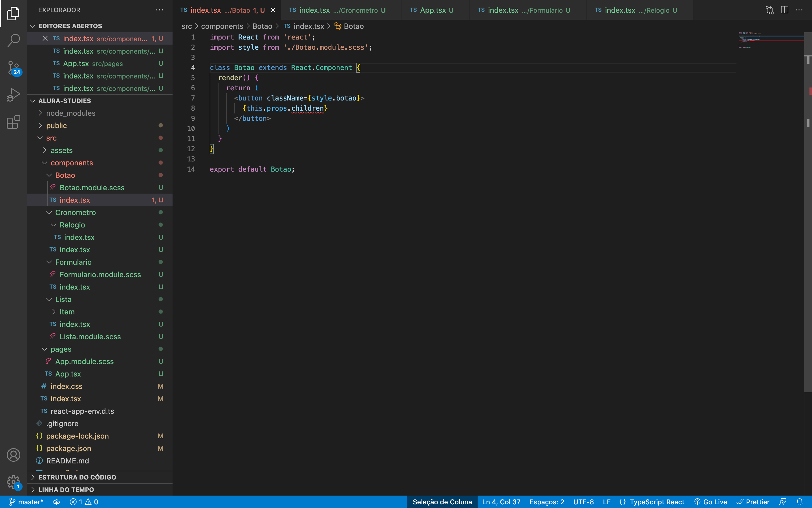Click the Prettier status bar item
Image resolution: width=812 pixels, height=508 pixels.
tap(753, 502)
